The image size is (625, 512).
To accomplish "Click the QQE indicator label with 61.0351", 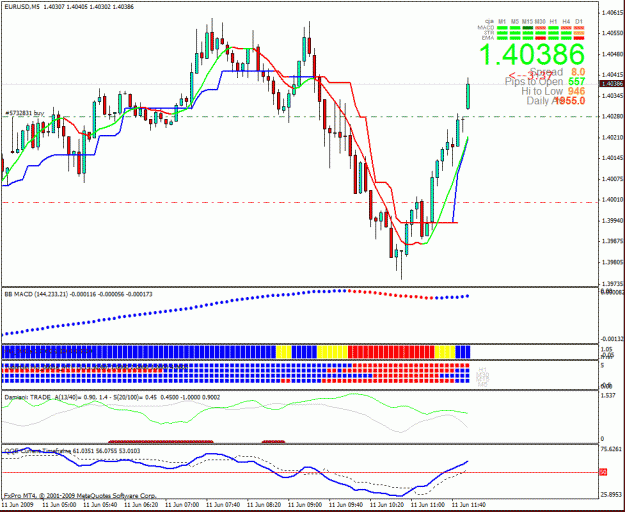I will pos(72,451).
